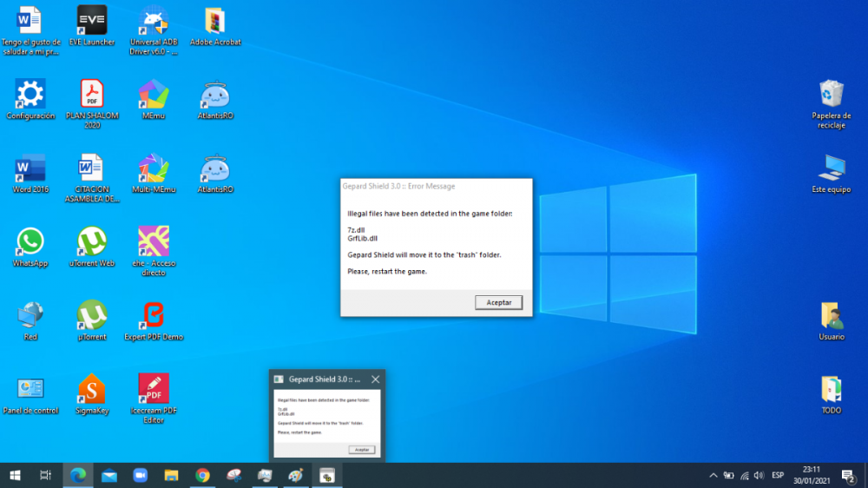This screenshot has height=488, width=868.
Task: Open Icecream PDF Editor shortcut
Action: [154, 389]
